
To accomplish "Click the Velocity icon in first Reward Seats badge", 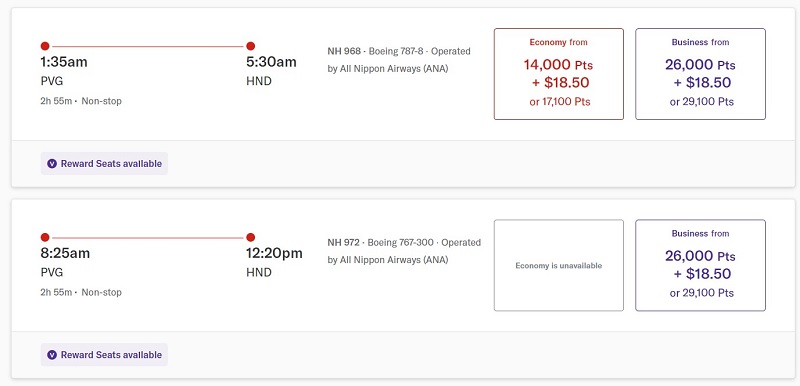I will [x=52, y=164].
